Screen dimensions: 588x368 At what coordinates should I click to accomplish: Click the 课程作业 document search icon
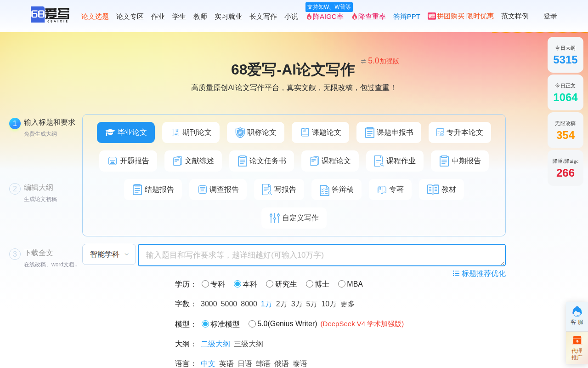pyautogui.click(x=379, y=161)
